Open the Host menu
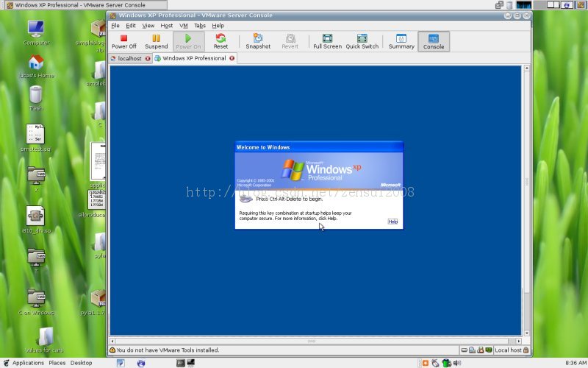 [167, 26]
